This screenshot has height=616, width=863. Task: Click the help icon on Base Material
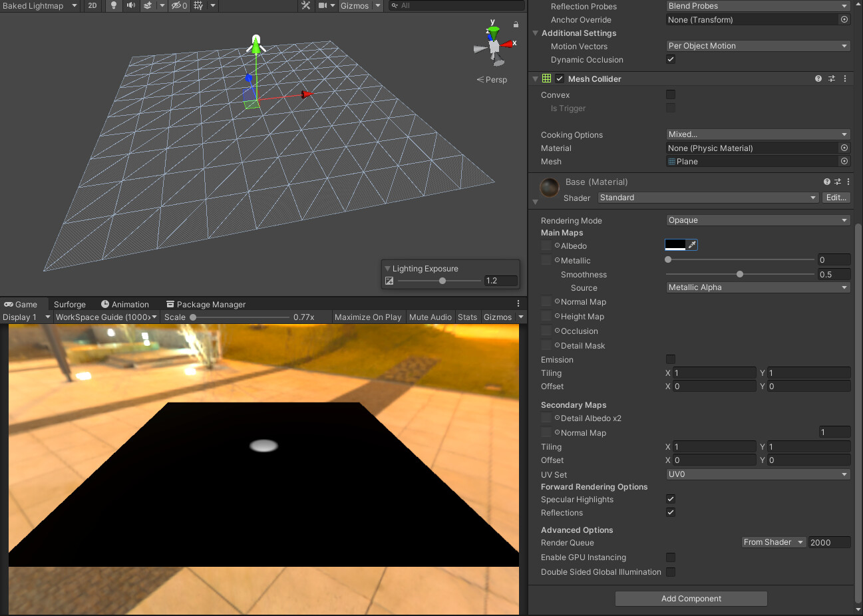826,182
